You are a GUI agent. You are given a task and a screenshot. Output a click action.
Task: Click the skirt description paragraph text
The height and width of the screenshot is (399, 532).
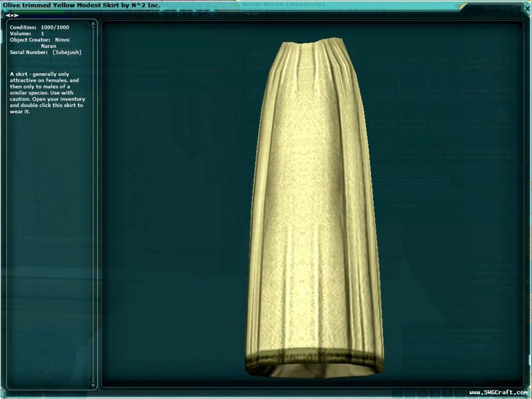click(47, 90)
